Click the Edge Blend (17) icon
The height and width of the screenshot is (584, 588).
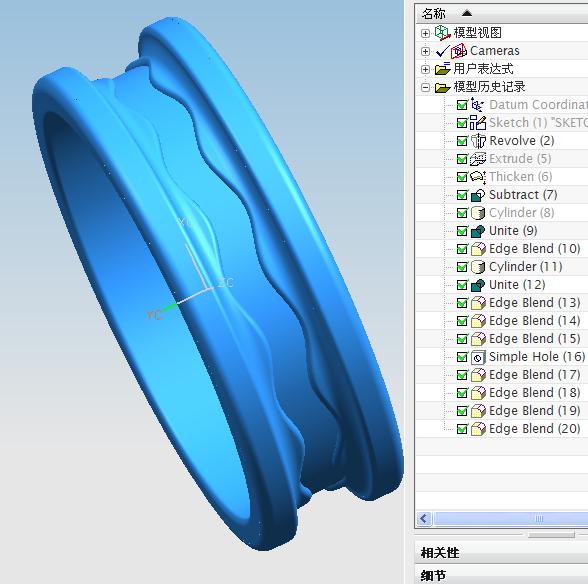478,375
